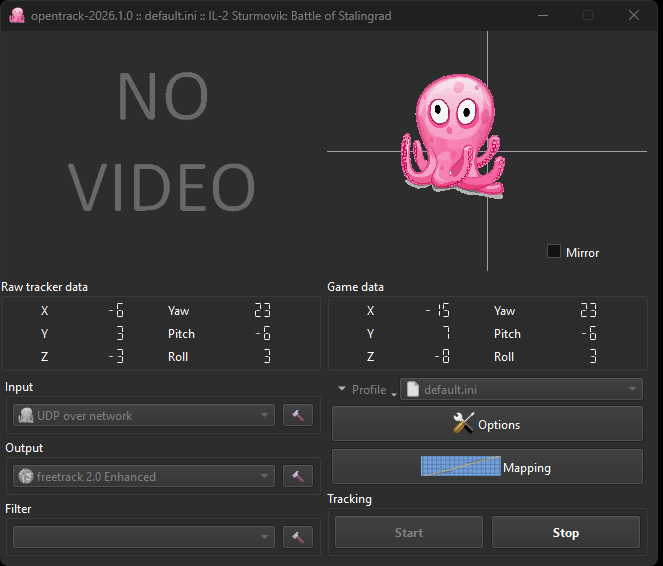Open Input tracker settings hammer button
663x566 pixels.
click(x=298, y=416)
